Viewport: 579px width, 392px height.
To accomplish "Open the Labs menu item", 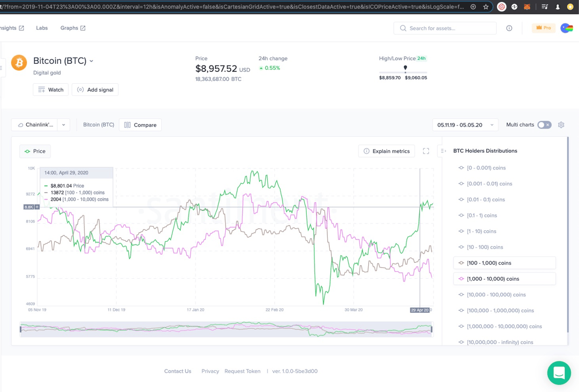I will click(41, 28).
